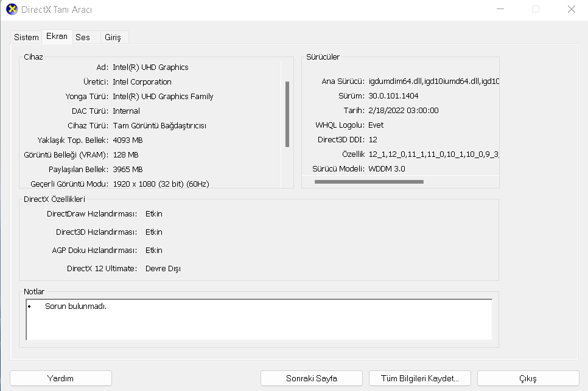Click the 1920 x 1080 display mode value

pos(161,184)
